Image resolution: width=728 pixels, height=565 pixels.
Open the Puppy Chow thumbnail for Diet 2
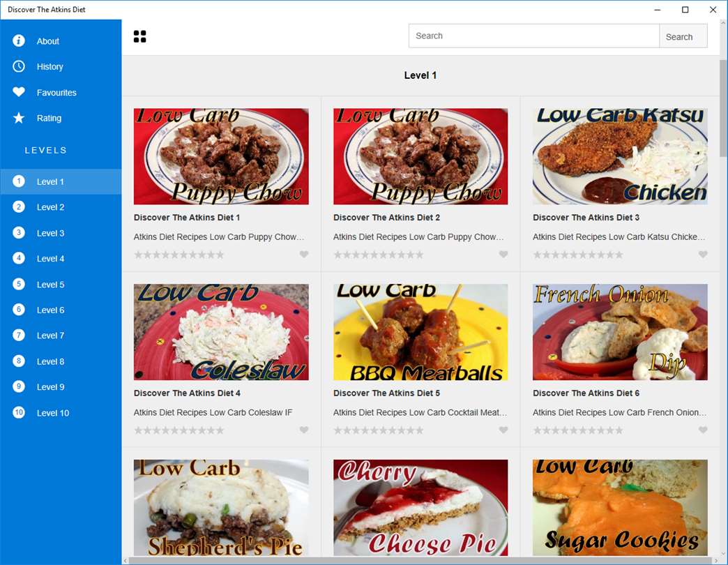tap(420, 156)
